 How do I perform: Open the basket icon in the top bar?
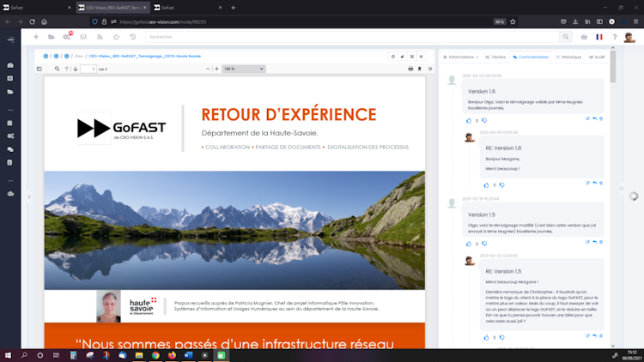[x=584, y=37]
